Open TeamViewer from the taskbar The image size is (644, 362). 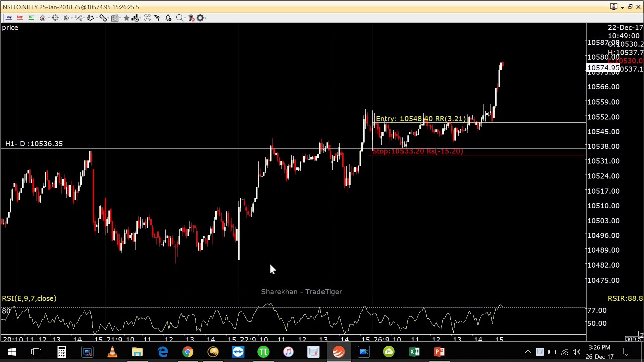pos(238,352)
